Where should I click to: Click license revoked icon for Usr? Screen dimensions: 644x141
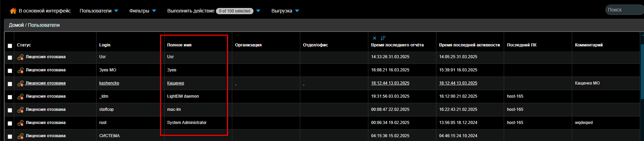point(20,57)
